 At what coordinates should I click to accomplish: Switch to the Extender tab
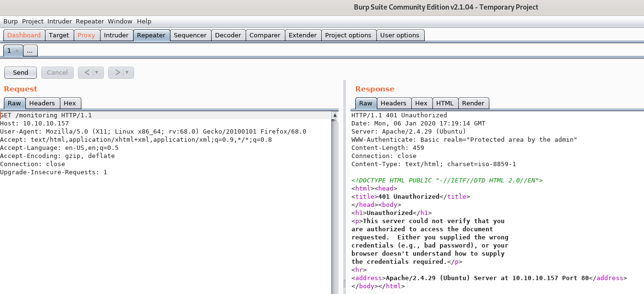point(303,35)
